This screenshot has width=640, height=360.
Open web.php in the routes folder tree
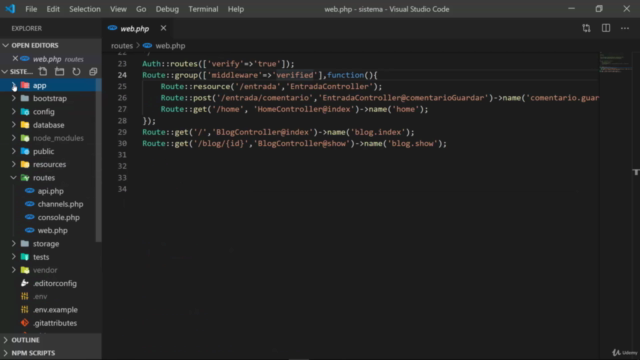(x=53, y=231)
